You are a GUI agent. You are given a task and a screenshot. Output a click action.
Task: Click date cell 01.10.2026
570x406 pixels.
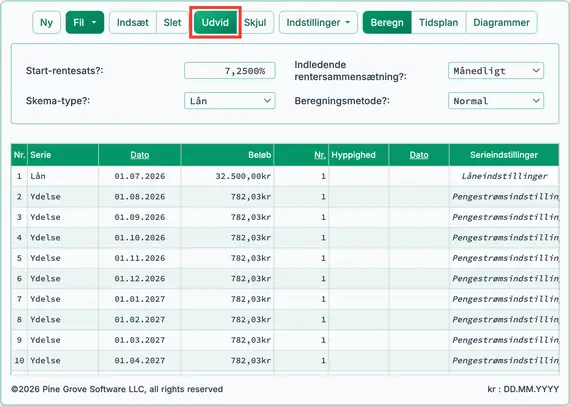point(140,238)
